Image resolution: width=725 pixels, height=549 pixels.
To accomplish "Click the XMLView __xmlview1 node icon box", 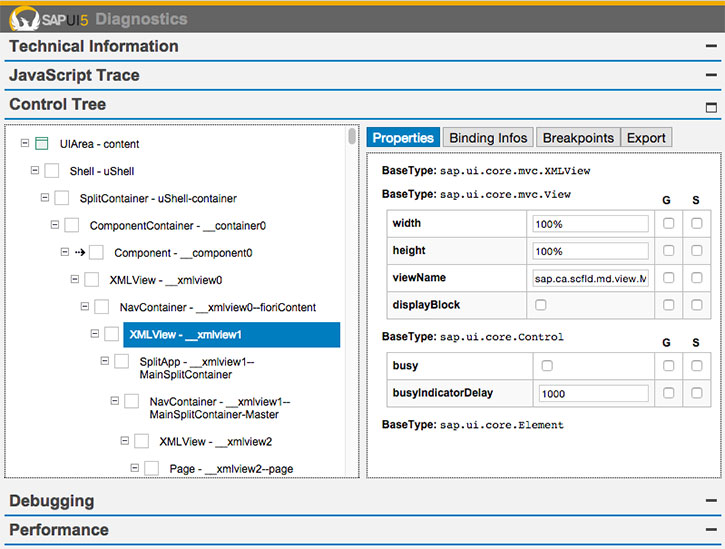I will [x=111, y=334].
